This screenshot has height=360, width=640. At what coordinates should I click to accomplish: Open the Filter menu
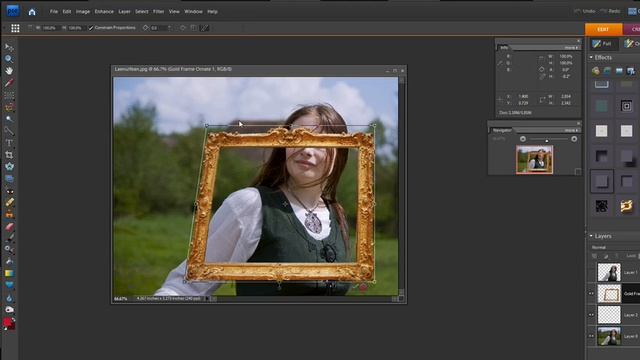158,12
